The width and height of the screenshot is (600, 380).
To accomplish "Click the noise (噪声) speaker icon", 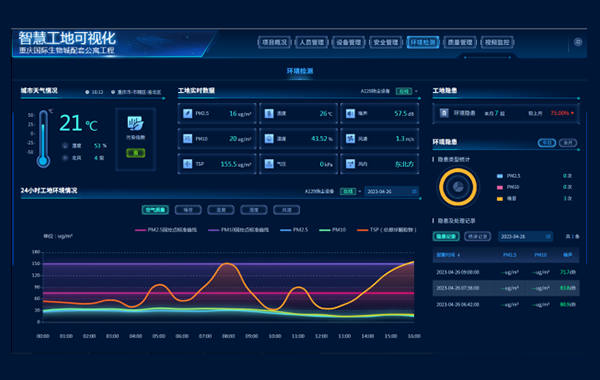I will [351, 113].
